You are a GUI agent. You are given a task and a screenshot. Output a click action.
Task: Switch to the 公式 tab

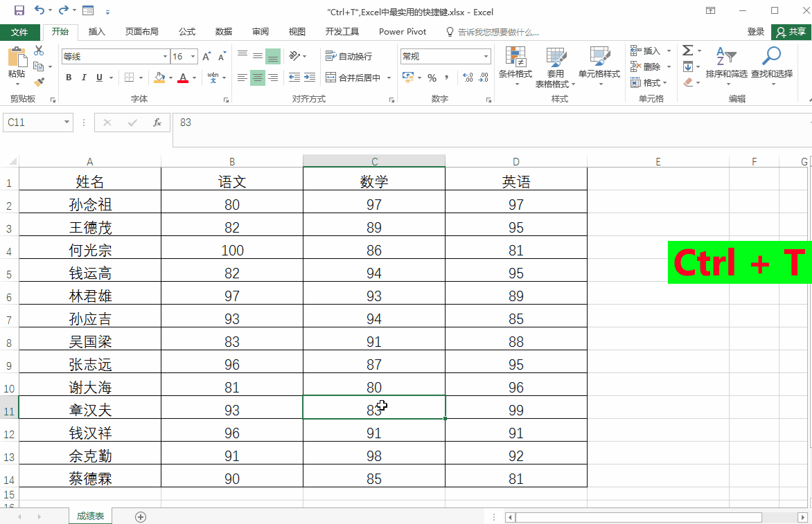[187, 32]
